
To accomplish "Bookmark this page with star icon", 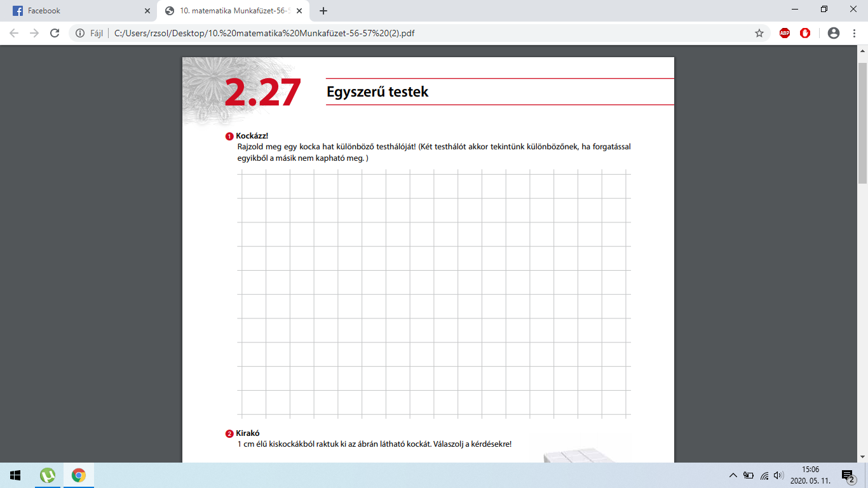I will 759,33.
